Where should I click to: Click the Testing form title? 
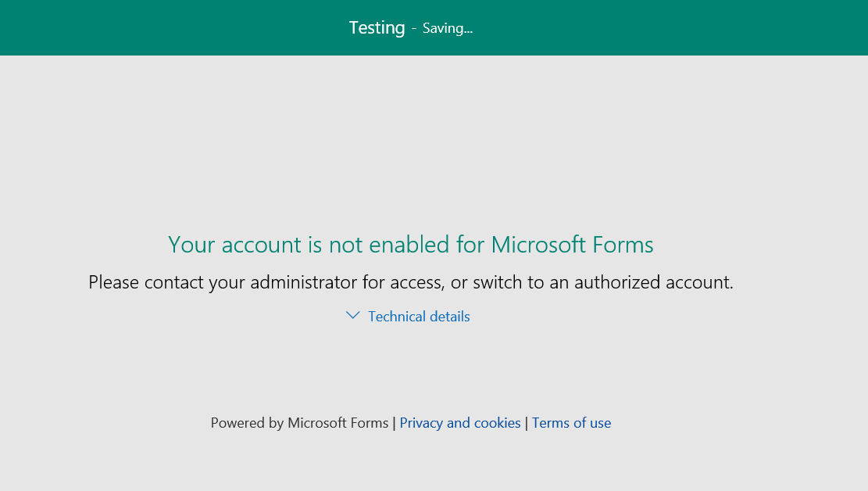377,27
